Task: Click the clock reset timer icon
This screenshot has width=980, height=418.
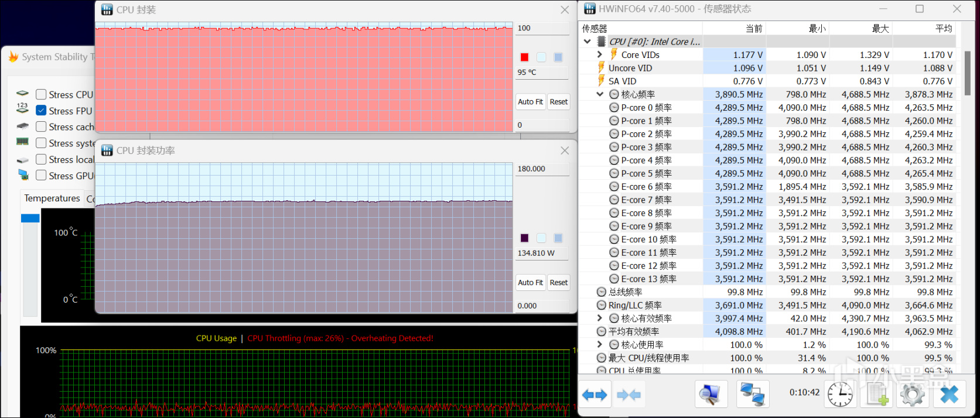Action: point(839,395)
